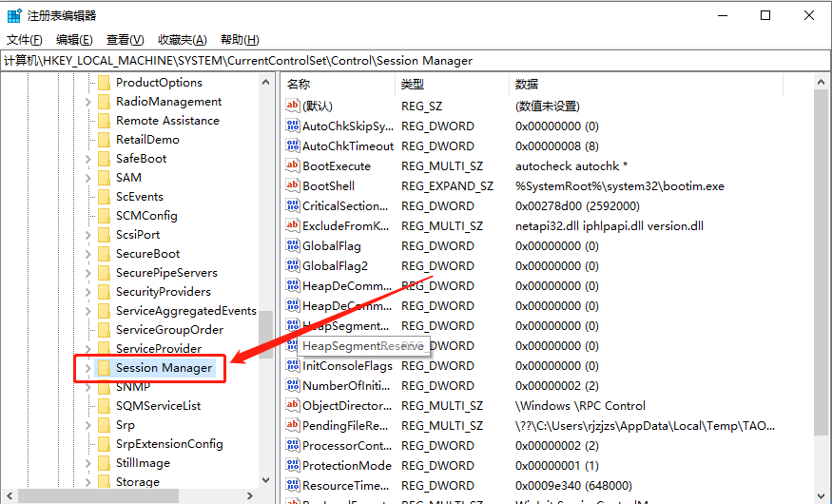
Task: Select the ServiceGroupOrder key label
Action: coord(170,330)
